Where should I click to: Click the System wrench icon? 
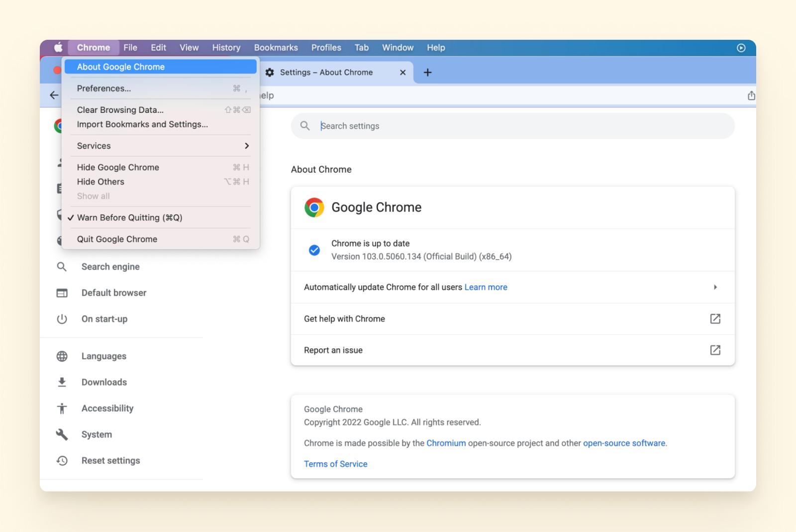62,435
